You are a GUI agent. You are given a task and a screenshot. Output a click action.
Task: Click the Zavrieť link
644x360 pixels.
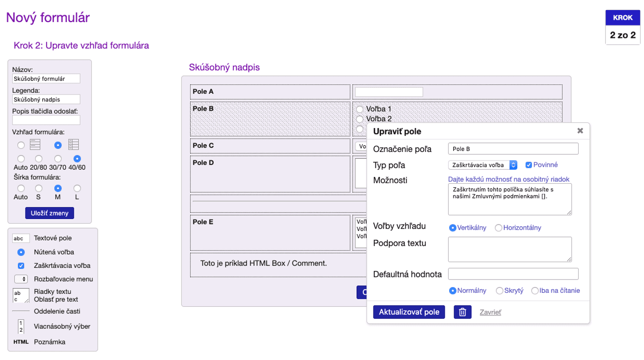click(490, 312)
